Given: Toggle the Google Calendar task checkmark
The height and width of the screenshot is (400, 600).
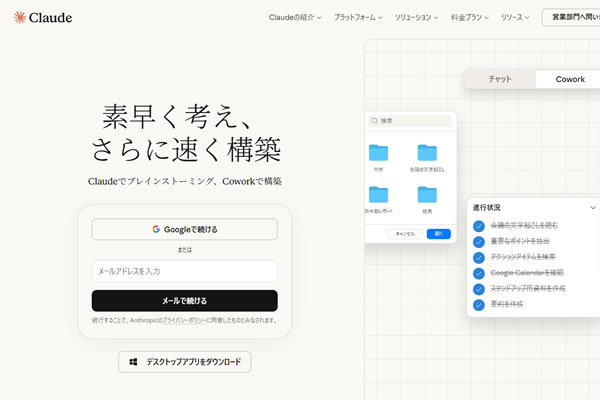Looking at the screenshot, I should 479,273.
